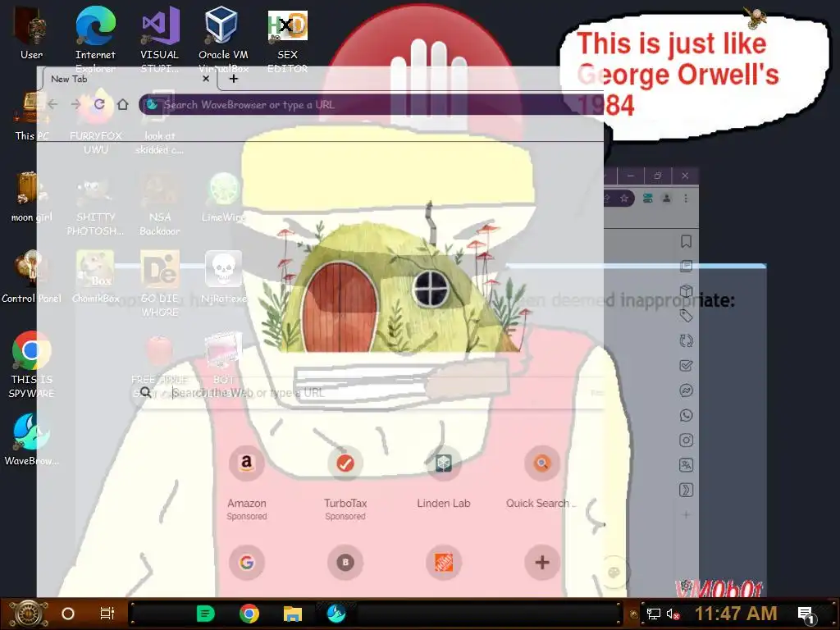840x630 pixels.
Task: Open the Start button on the taskbar
Action: click(29, 614)
